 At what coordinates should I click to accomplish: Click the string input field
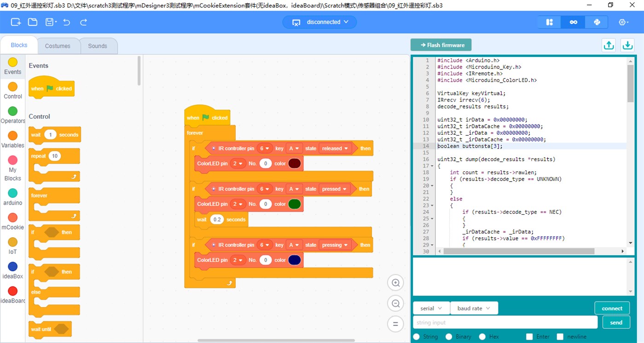click(x=505, y=322)
